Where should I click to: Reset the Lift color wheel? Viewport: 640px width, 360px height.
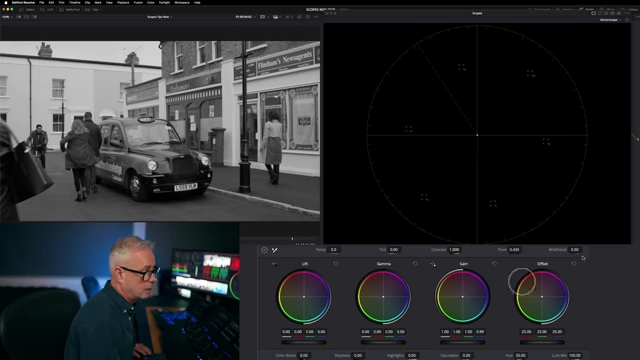(336, 264)
